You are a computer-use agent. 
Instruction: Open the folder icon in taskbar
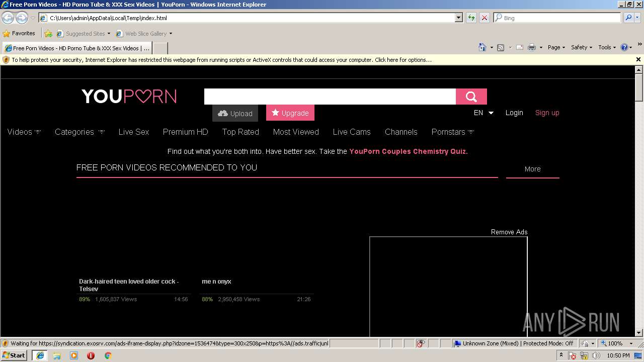57,355
